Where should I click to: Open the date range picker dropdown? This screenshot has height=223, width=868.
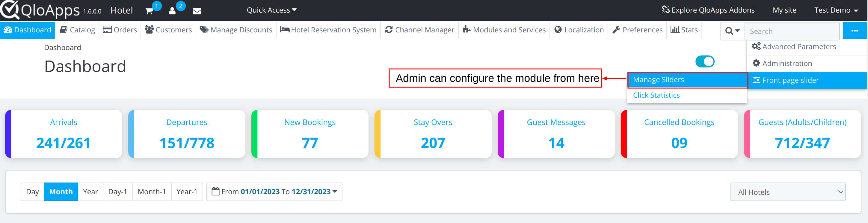pos(274,192)
